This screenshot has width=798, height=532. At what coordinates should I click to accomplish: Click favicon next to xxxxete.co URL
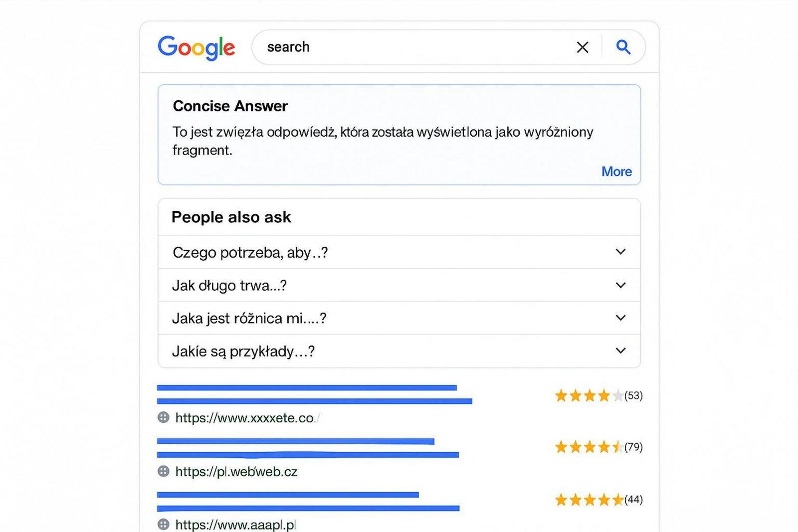coord(163,417)
